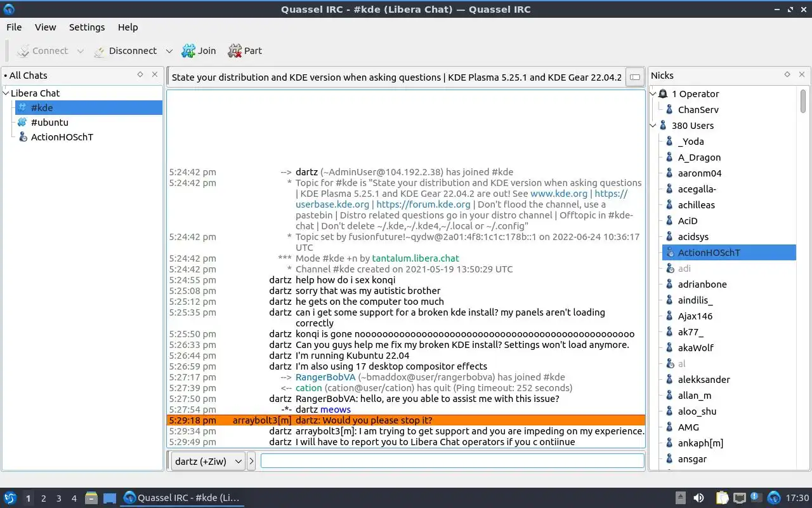Click the Join channel icon
This screenshot has height=508, width=812.
tap(188, 51)
